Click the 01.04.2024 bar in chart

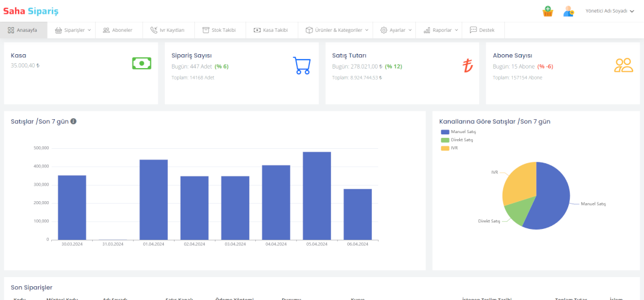[153, 200]
